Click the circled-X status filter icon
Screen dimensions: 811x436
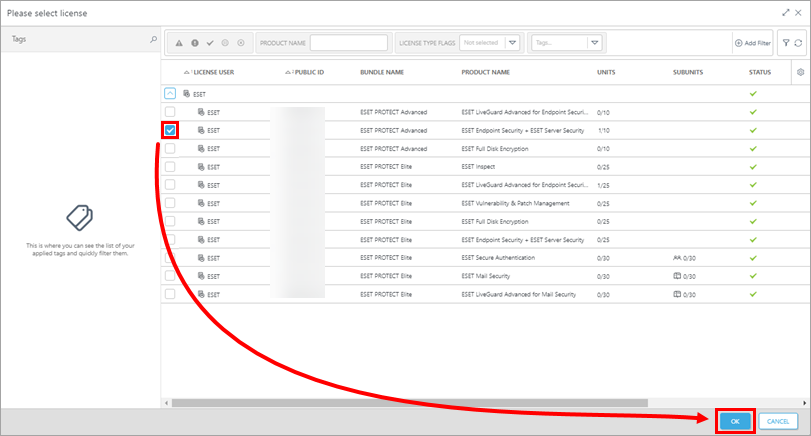[241, 43]
